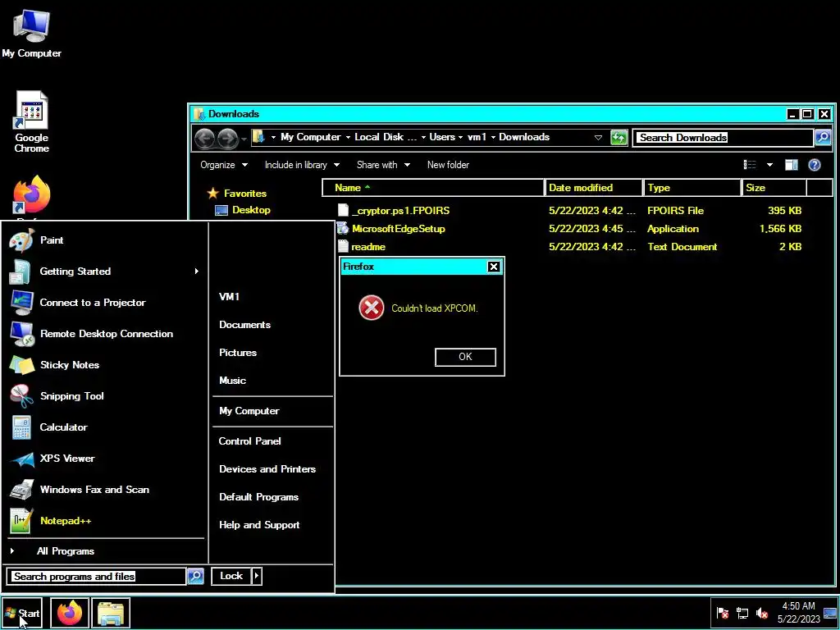Click the Start button
This screenshot has width=840, height=630.
(x=21, y=613)
